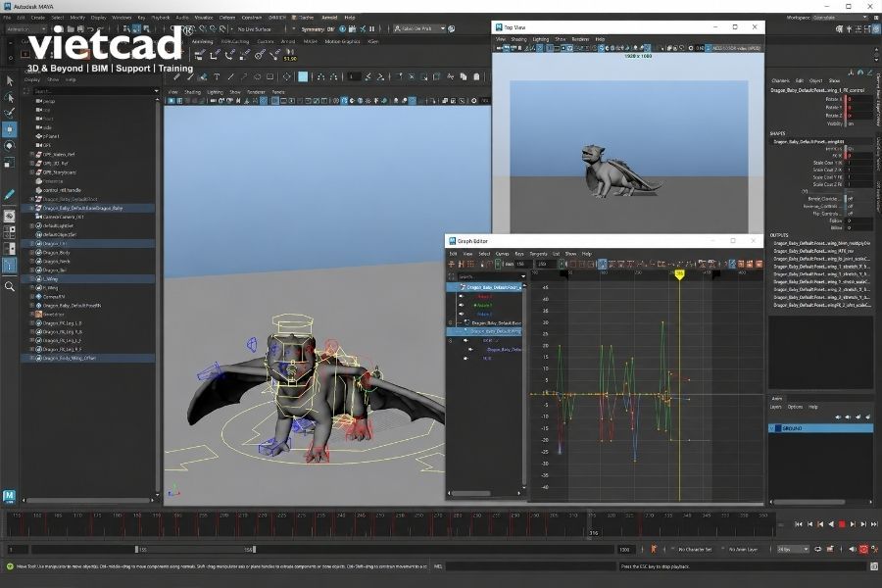Open the Windows menu in main menu bar
Image resolution: width=882 pixels, height=588 pixels.
point(122,18)
